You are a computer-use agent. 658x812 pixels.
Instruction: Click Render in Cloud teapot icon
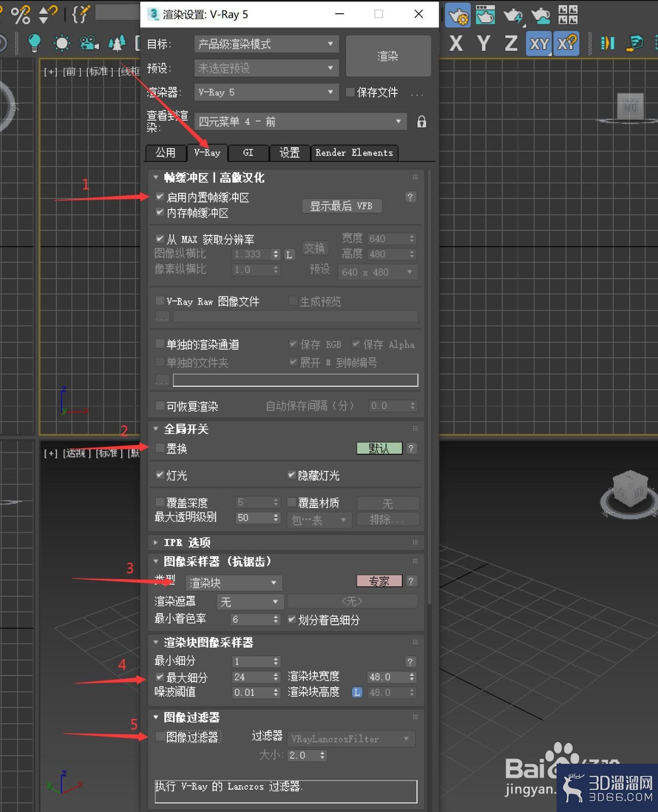click(x=540, y=15)
